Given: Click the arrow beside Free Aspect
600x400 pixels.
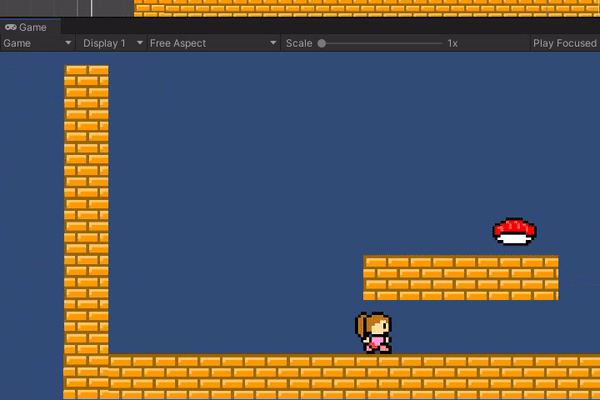Looking at the screenshot, I should coord(273,44).
